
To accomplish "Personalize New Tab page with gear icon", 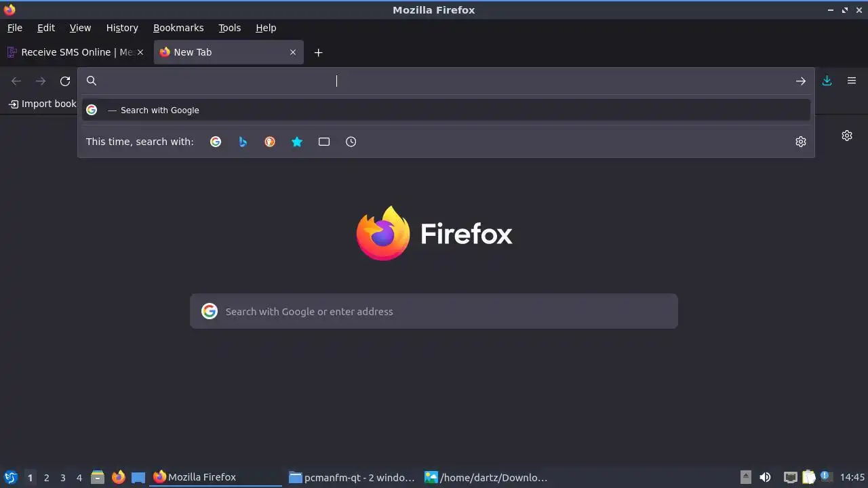I will coord(847,136).
